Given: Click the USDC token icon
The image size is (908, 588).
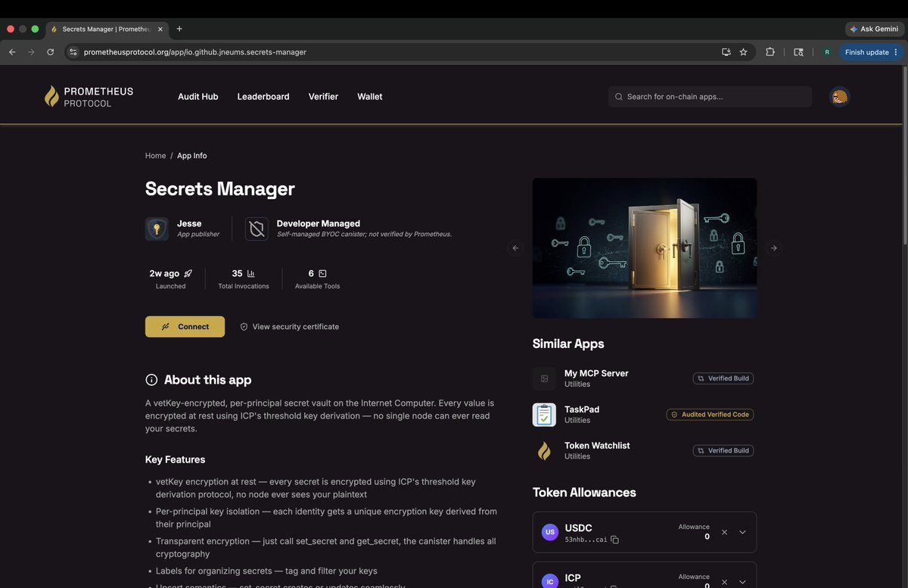Looking at the screenshot, I should (550, 532).
